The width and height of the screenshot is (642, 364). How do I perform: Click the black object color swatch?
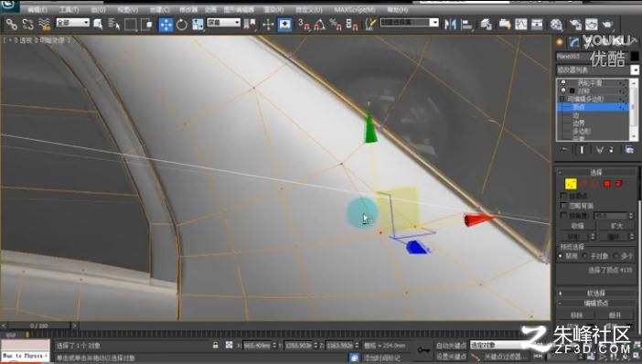pos(634,56)
